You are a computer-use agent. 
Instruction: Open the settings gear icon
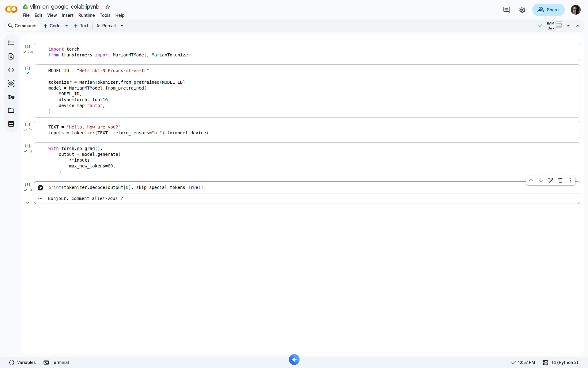pyautogui.click(x=522, y=10)
